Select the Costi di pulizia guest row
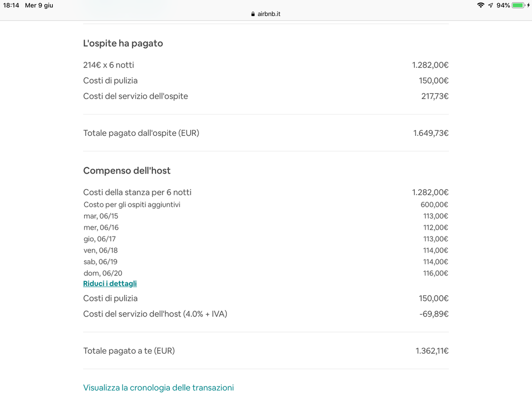 pyautogui.click(x=110, y=80)
